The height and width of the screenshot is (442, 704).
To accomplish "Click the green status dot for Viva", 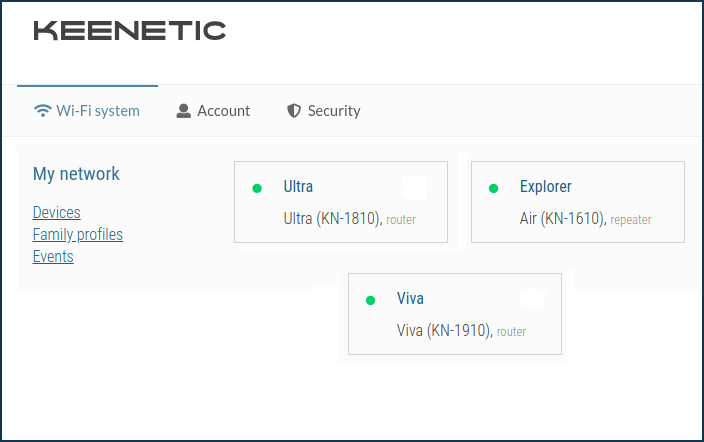I will [x=370, y=299].
